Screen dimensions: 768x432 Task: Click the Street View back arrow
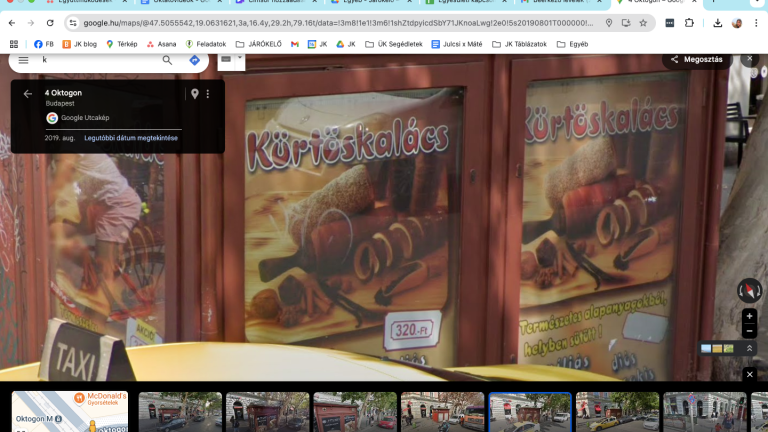coord(27,94)
